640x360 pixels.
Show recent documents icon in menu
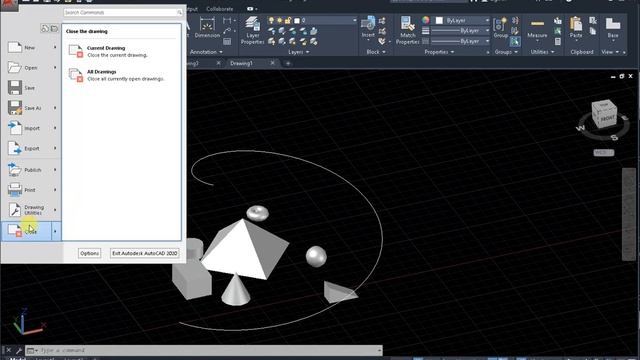tap(44, 29)
